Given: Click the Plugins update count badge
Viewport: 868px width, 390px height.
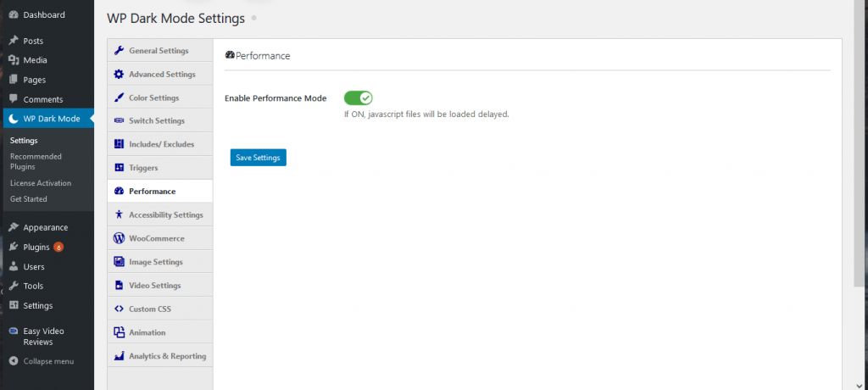Looking at the screenshot, I should click(x=58, y=247).
